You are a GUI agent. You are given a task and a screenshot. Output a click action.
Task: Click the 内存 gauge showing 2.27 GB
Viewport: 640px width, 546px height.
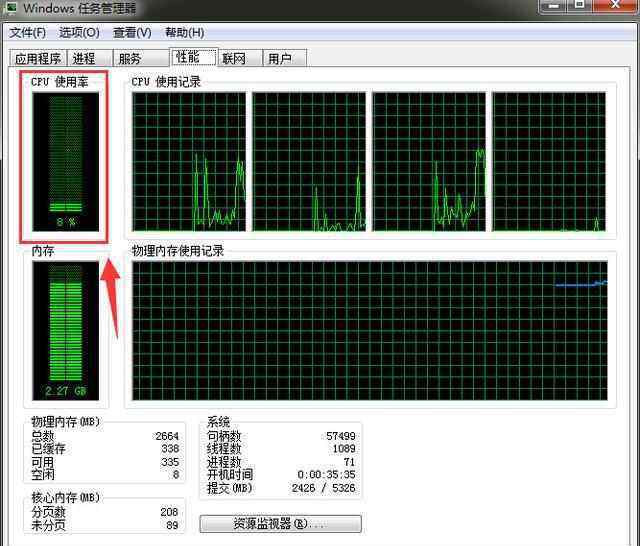66,331
